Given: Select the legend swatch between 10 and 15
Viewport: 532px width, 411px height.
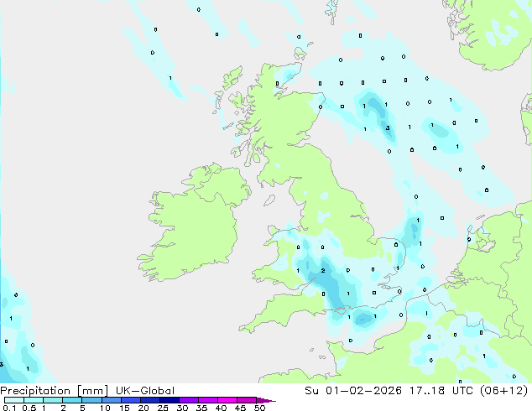Looking at the screenshot, I should pos(111,400).
